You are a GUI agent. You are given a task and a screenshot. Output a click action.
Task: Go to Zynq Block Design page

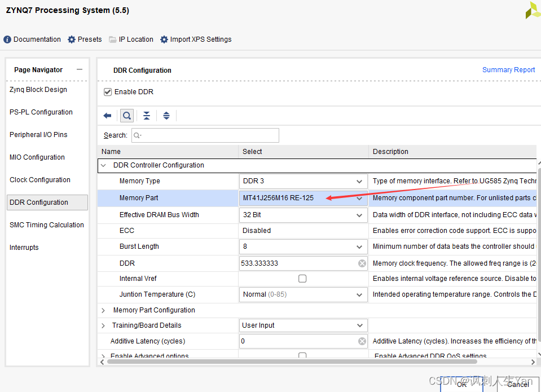click(38, 90)
